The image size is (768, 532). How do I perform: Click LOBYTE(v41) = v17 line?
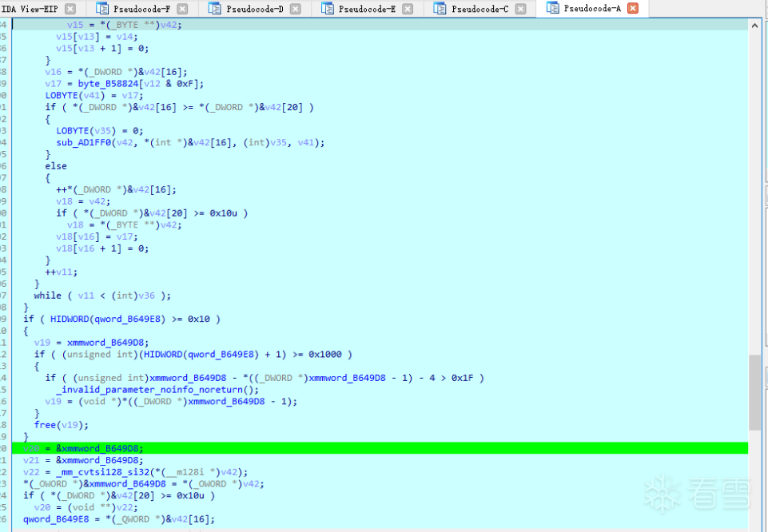[x=94, y=95]
